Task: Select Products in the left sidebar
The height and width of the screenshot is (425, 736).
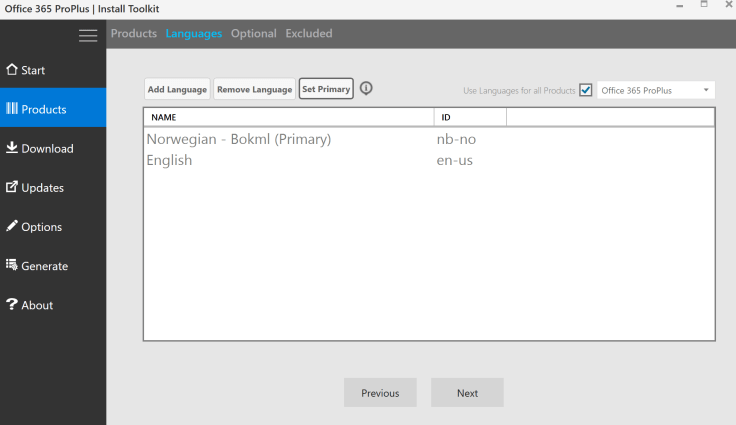Action: point(43,109)
